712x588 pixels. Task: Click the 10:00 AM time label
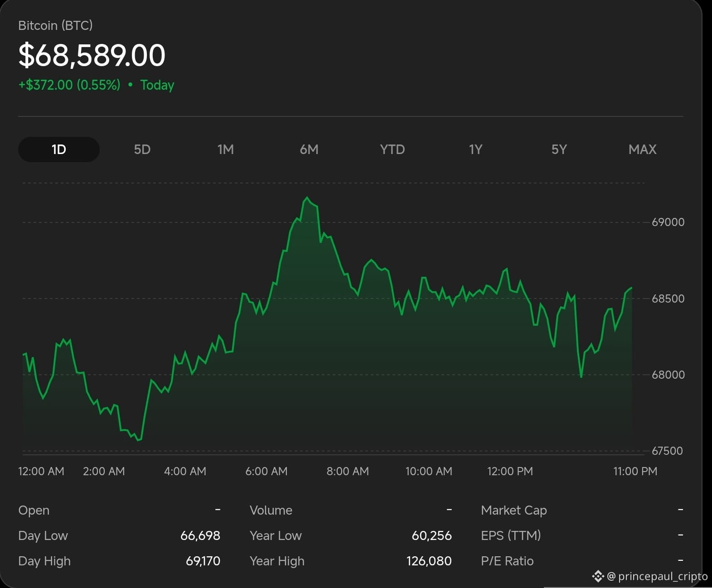429,471
